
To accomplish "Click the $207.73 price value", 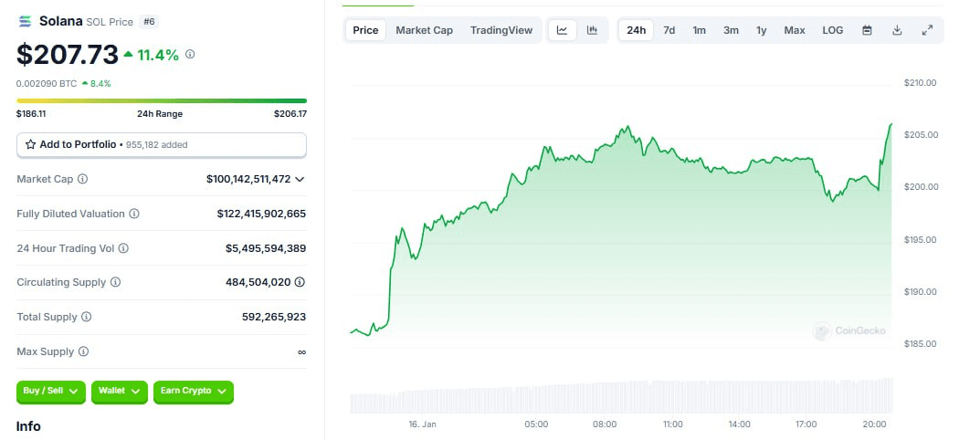I will [x=68, y=55].
